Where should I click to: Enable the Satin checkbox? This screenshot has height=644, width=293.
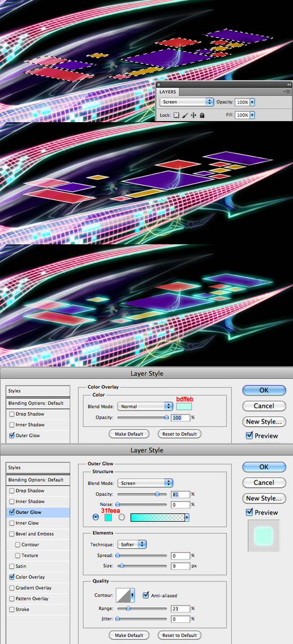pyautogui.click(x=12, y=566)
